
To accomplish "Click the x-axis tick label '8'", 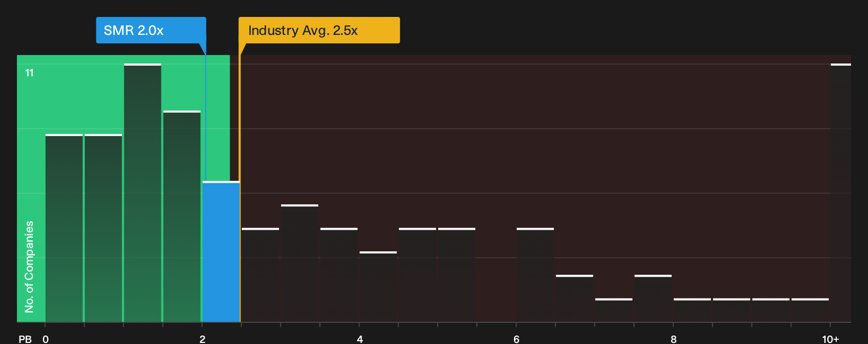I will coord(674,339).
